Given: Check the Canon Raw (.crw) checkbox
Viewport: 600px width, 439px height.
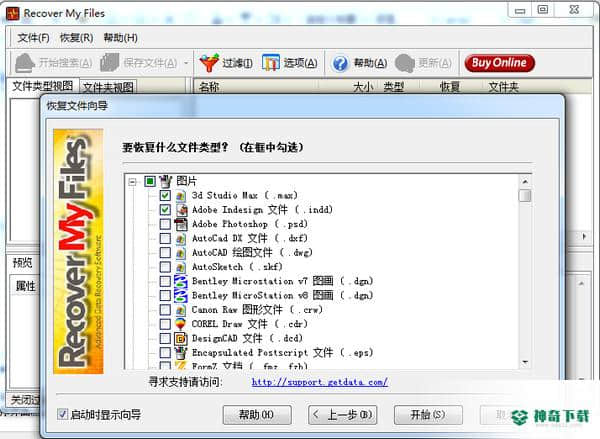Looking at the screenshot, I should (x=165, y=310).
